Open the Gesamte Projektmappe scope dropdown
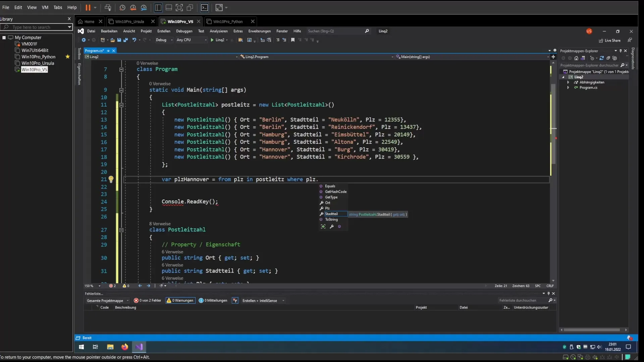This screenshot has width=644, height=362. [x=107, y=301]
